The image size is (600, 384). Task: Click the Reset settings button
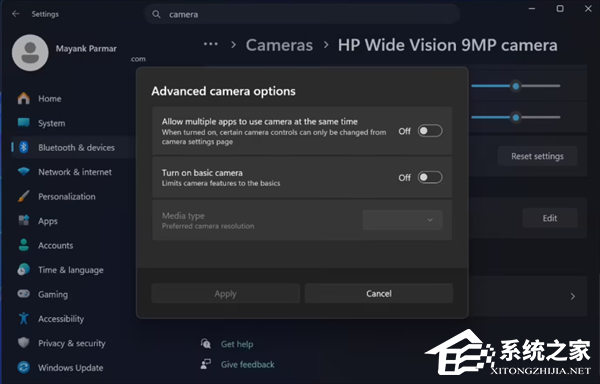(x=537, y=156)
